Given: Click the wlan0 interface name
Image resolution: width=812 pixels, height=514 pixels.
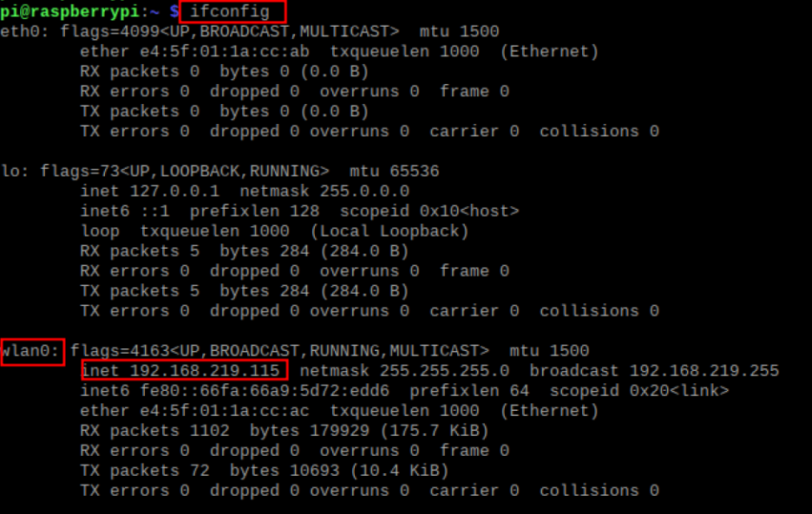Looking at the screenshot, I should [x=25, y=351].
